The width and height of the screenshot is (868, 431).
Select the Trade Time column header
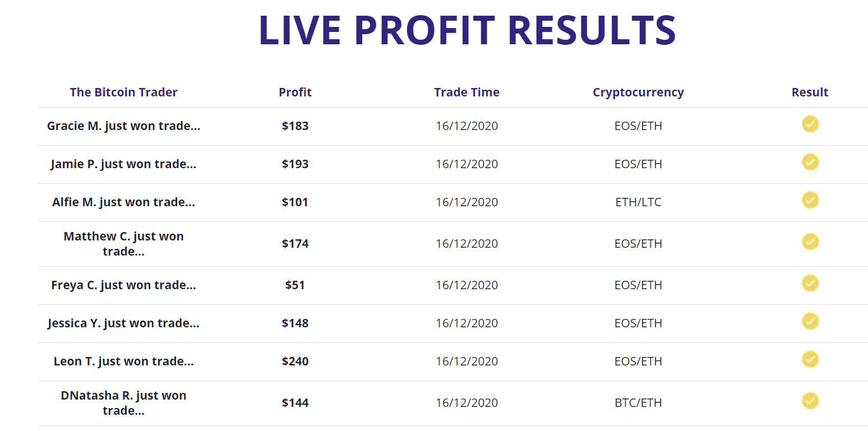click(467, 92)
